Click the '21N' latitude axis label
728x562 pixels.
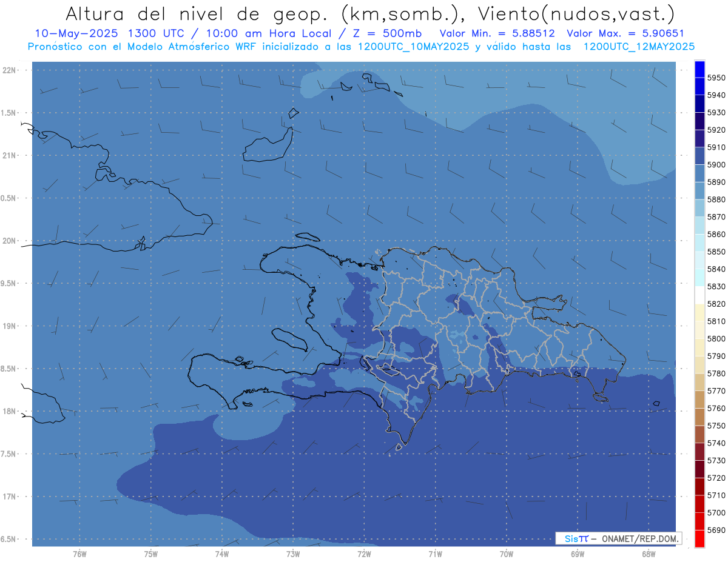(x=9, y=155)
